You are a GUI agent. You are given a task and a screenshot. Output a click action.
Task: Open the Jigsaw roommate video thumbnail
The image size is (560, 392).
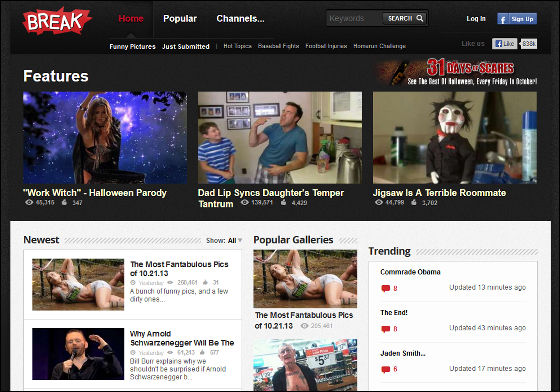tap(455, 138)
